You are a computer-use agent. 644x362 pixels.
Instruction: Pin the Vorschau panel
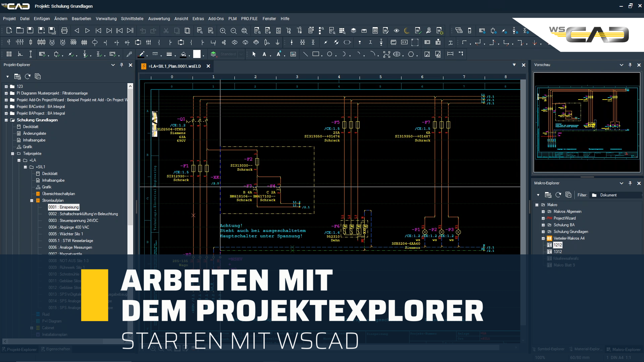[630, 65]
